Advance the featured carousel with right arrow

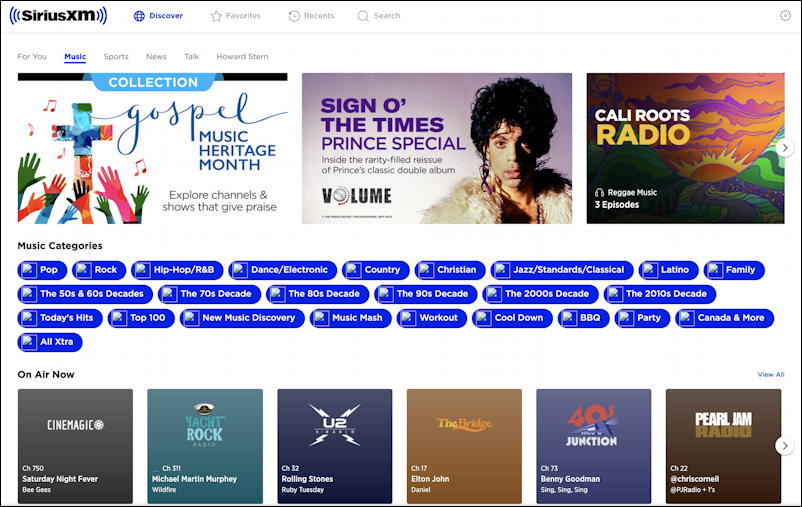click(x=785, y=148)
